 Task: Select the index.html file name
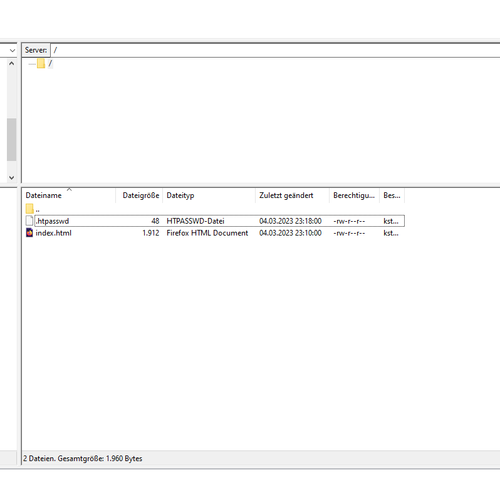point(53,233)
